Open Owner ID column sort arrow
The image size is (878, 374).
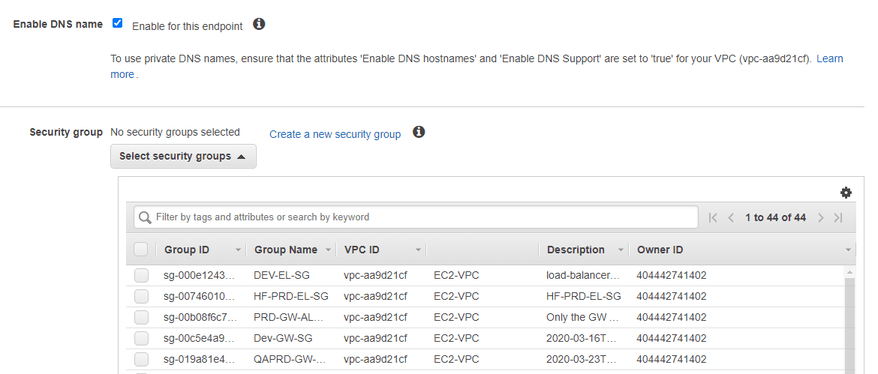coord(848,250)
